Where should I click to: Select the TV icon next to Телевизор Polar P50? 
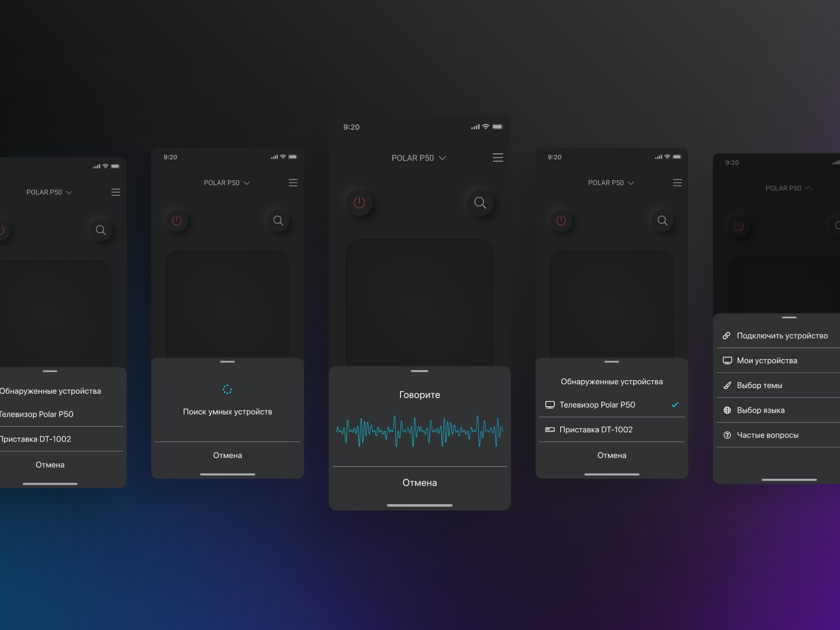click(550, 405)
